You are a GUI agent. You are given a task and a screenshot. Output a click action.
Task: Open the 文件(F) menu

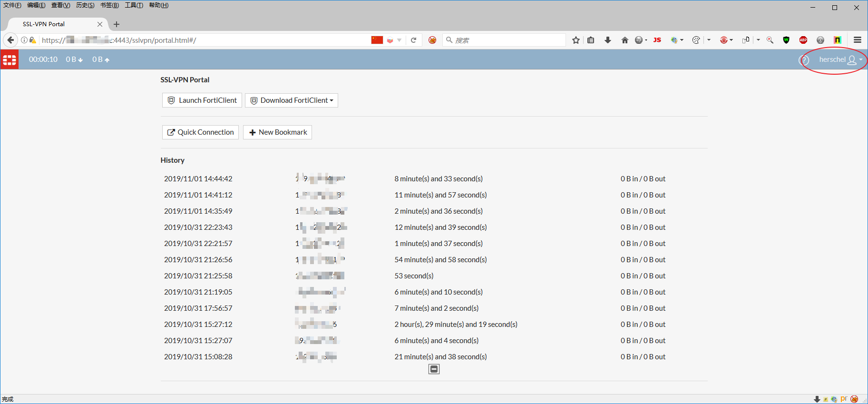(12, 5)
